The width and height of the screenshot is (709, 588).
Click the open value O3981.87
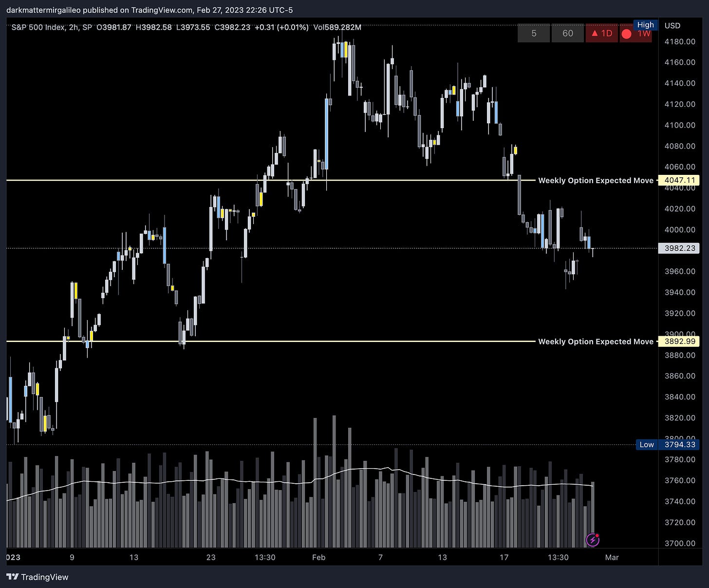[x=114, y=27]
